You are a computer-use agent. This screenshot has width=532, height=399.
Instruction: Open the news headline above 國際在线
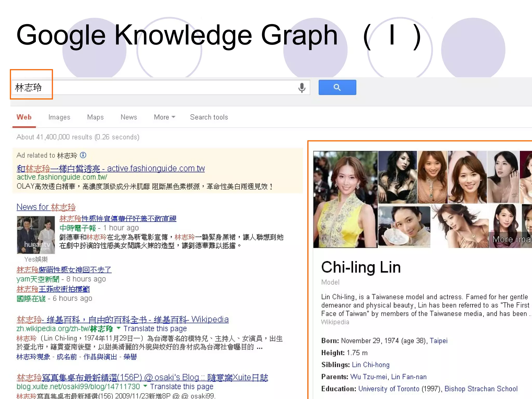(53, 289)
